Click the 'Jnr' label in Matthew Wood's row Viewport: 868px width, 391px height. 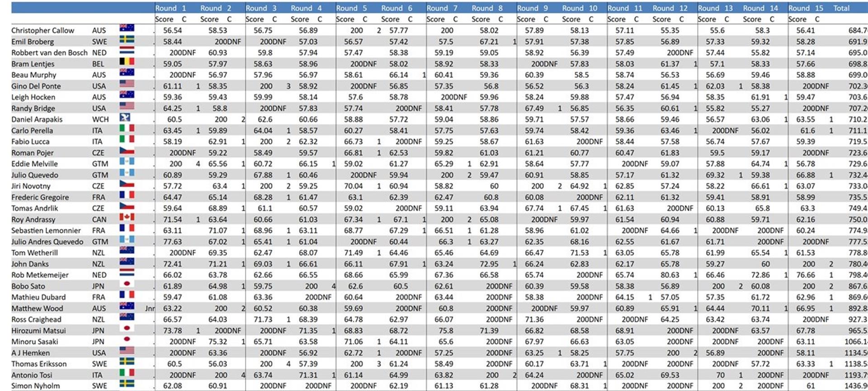pos(150,308)
